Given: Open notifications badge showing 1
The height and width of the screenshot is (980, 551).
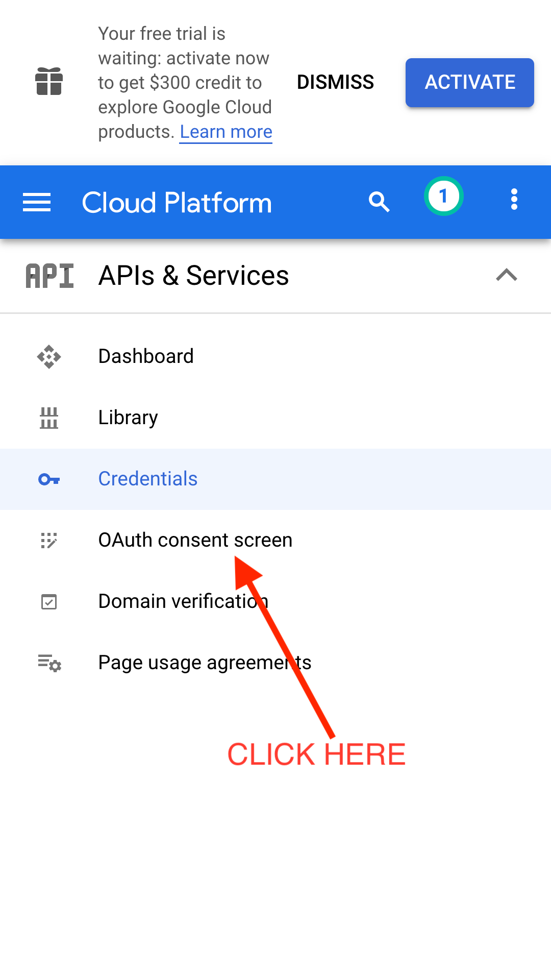Looking at the screenshot, I should [x=443, y=196].
